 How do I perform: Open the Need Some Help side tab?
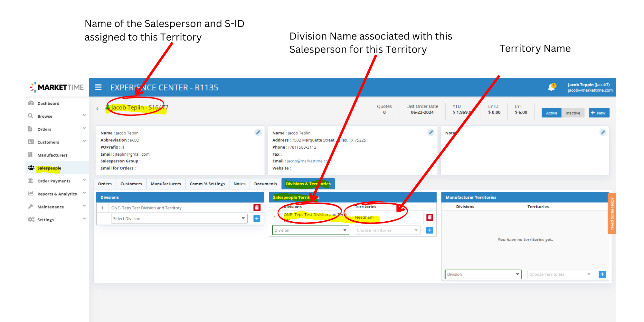coord(612,214)
